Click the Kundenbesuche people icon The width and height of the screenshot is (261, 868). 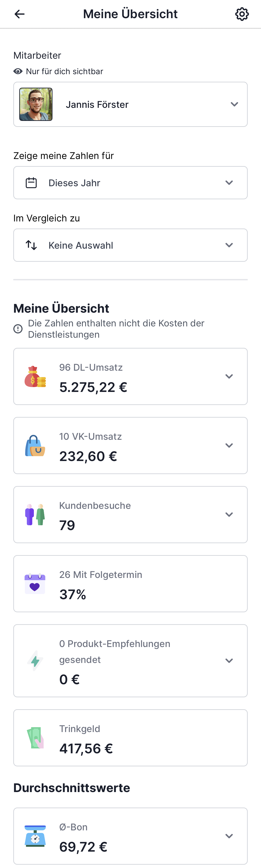point(35,515)
